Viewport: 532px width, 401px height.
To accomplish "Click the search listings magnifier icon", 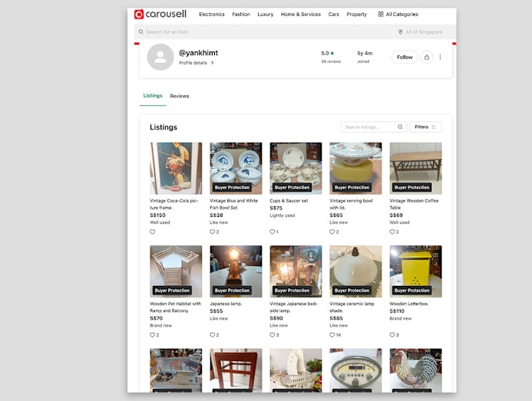I will (x=400, y=127).
